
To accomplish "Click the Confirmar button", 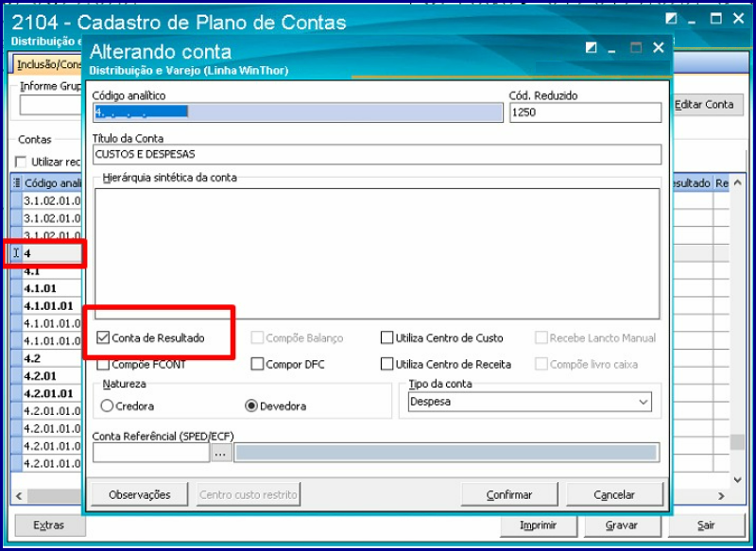I will 509,494.
